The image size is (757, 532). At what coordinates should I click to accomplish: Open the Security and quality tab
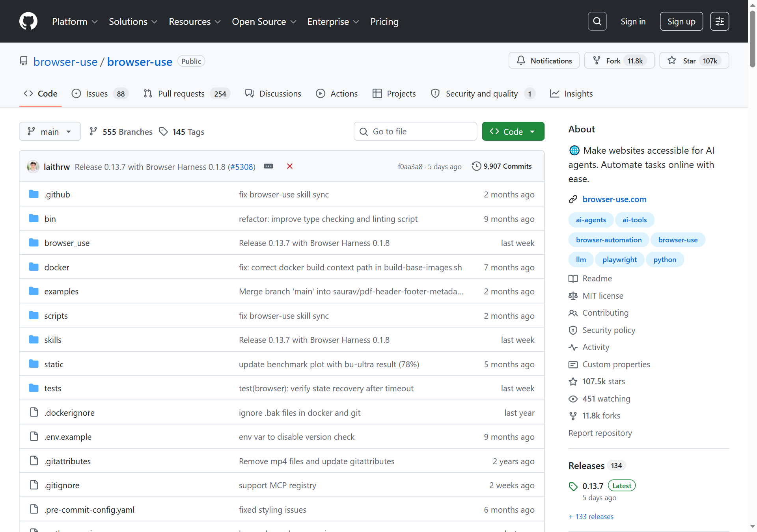point(483,94)
